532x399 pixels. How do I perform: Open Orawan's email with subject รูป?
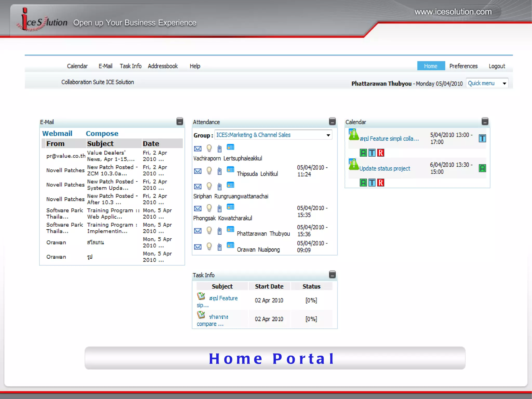click(112, 257)
